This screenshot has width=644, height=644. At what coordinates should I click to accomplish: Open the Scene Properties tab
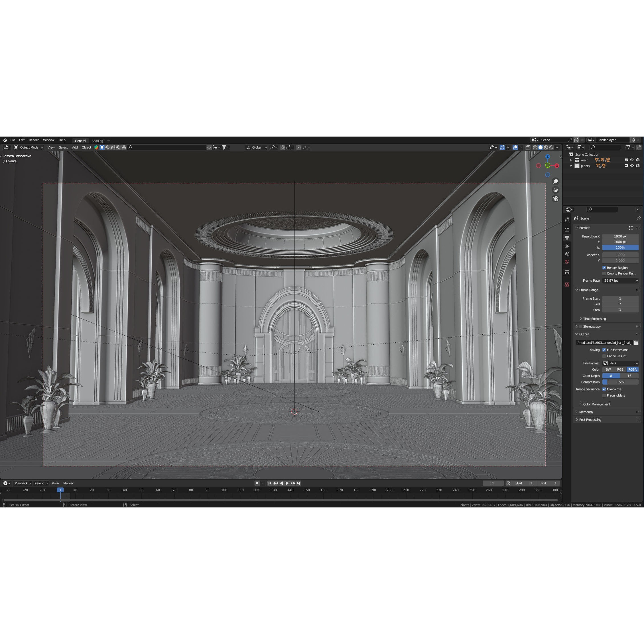pyautogui.click(x=567, y=254)
